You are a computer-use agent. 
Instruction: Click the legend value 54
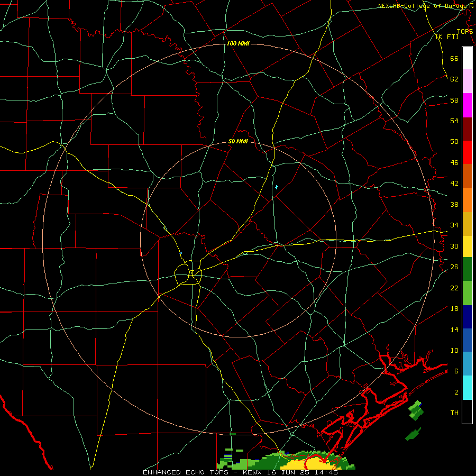pyautogui.click(x=454, y=121)
